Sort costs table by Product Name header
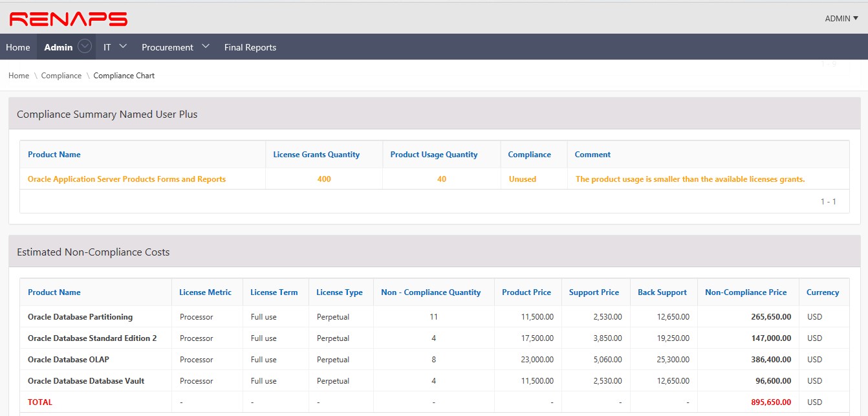Image resolution: width=868 pixels, height=416 pixels. pos(54,292)
